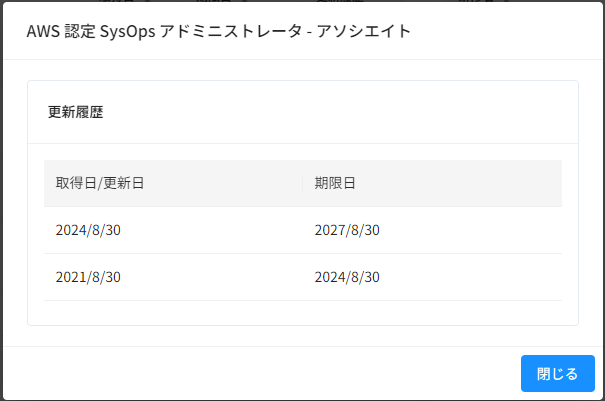Click the empty header area right of 期限日
Viewport: 605px width, 401px height.
[x=458, y=183]
